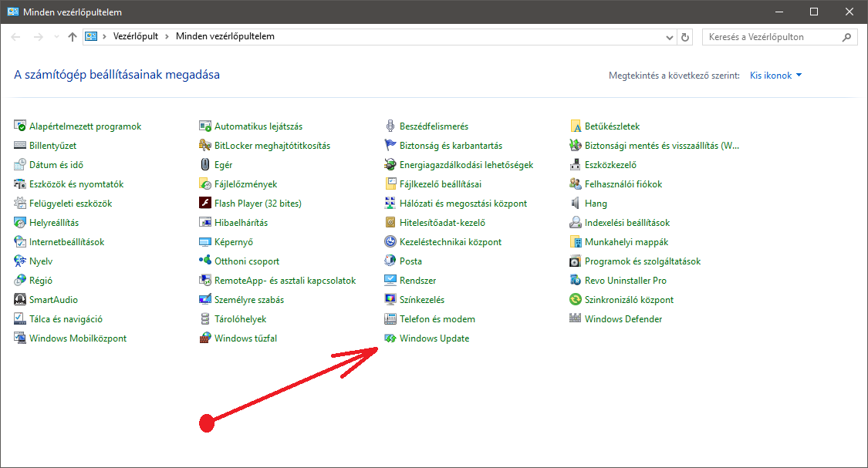The image size is (868, 468).
Task: Go back with the back arrow
Action: click(x=15, y=37)
